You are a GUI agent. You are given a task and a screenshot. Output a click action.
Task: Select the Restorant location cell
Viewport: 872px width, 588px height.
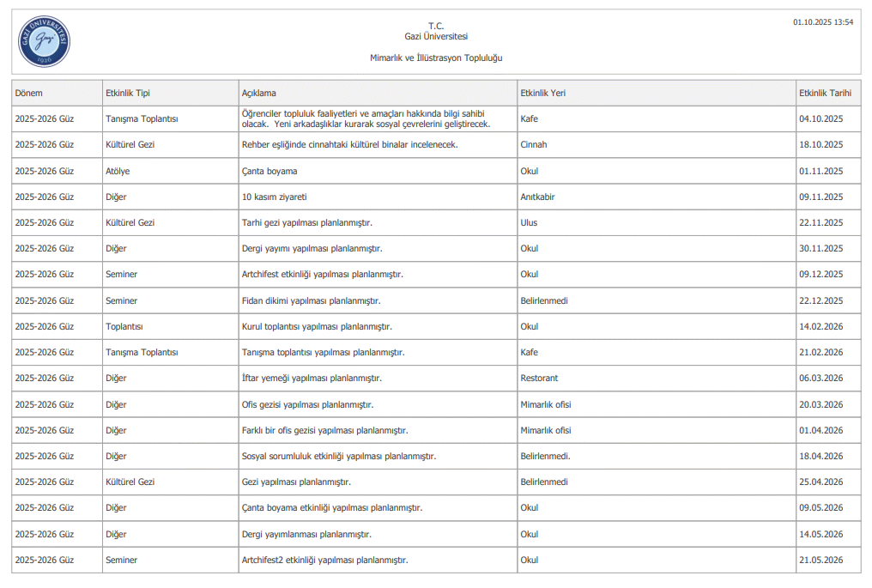click(539, 378)
